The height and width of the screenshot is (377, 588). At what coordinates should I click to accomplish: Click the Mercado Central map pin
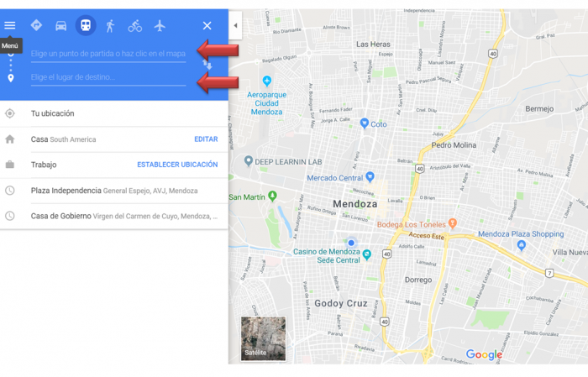[370, 176]
